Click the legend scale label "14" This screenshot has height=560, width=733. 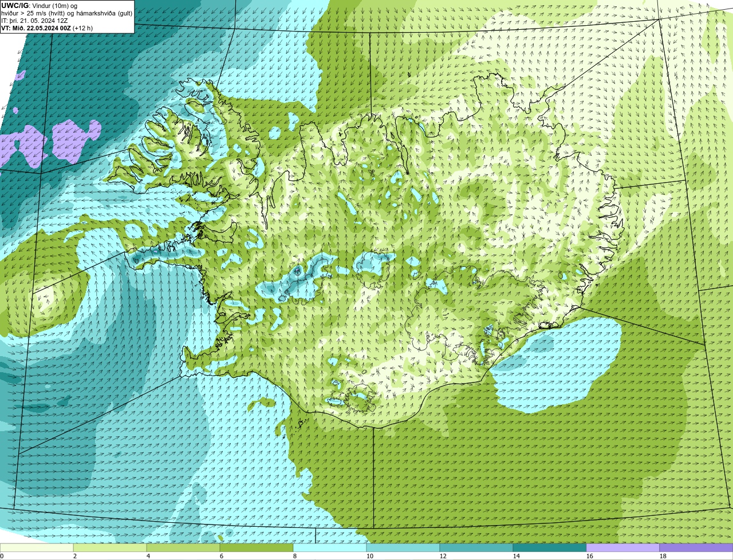click(x=517, y=556)
